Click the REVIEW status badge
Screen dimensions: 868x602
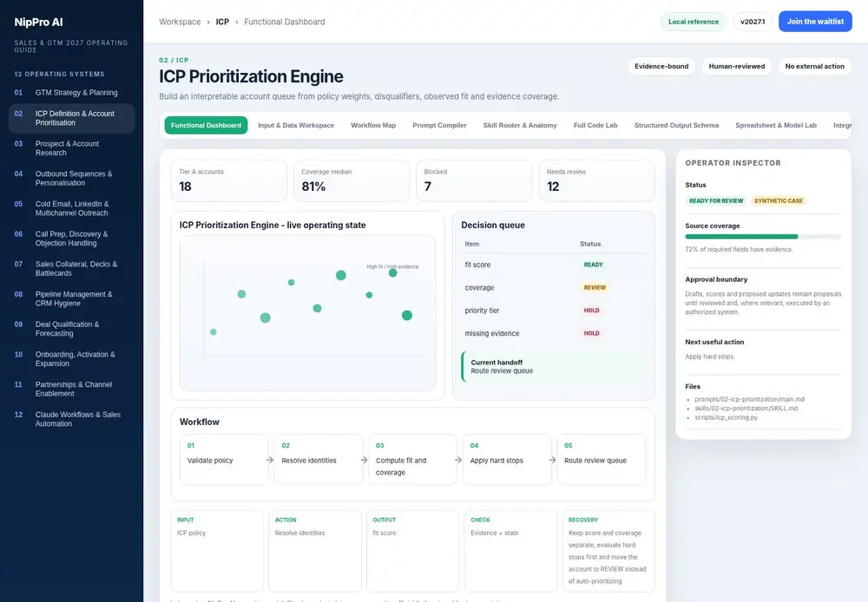tap(595, 288)
